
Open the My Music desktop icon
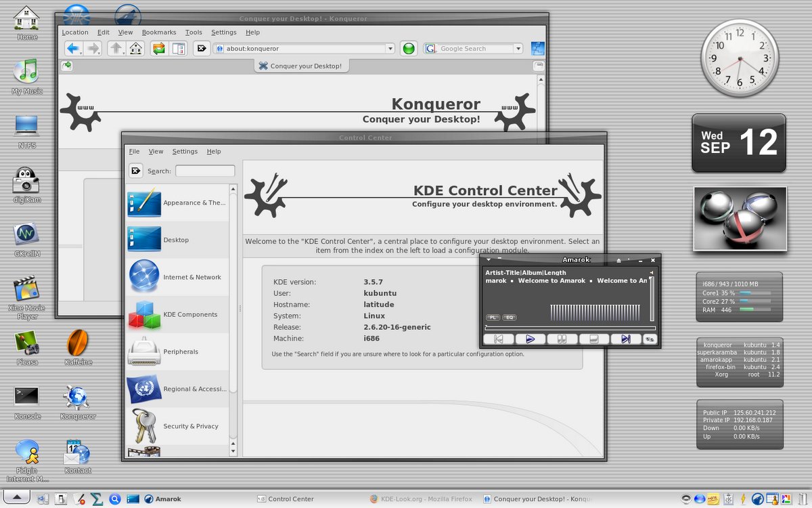point(27,76)
